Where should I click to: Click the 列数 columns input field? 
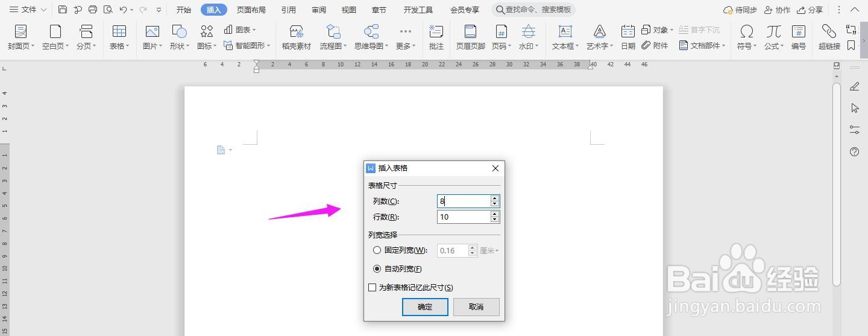click(x=464, y=201)
